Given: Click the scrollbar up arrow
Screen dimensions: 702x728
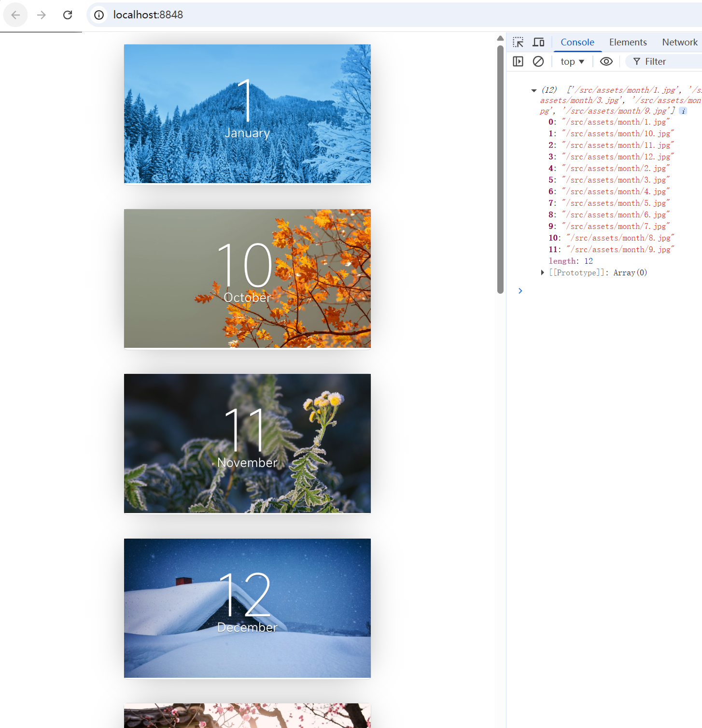Looking at the screenshot, I should pos(500,38).
